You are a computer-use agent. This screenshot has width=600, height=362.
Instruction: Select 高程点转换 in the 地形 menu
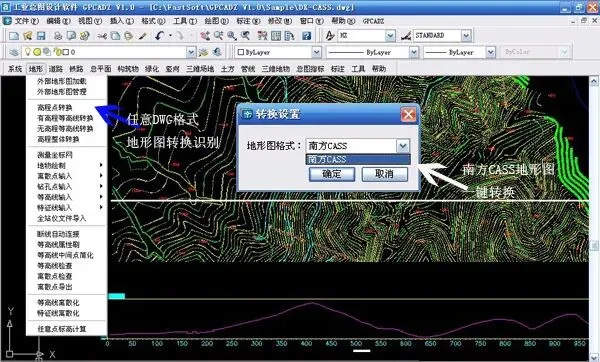[x=55, y=108]
